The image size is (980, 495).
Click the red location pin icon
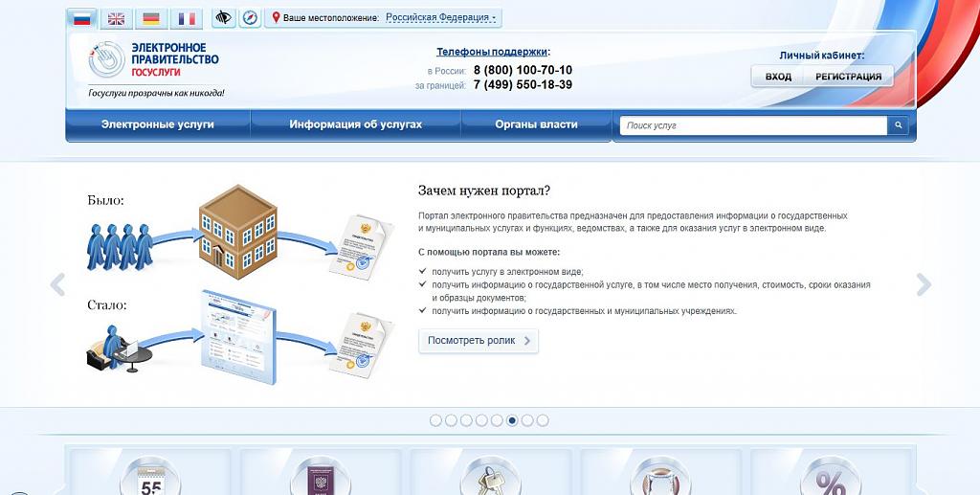pos(277,17)
